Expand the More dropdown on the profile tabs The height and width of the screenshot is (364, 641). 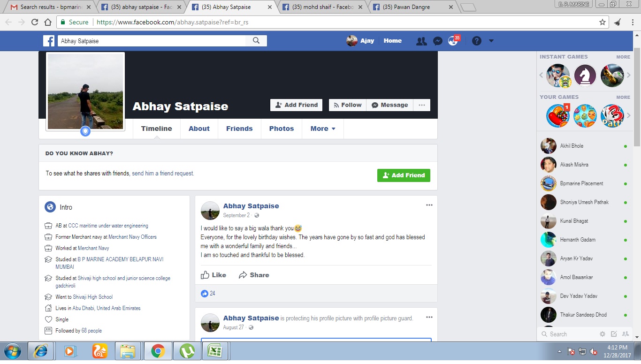click(x=323, y=129)
